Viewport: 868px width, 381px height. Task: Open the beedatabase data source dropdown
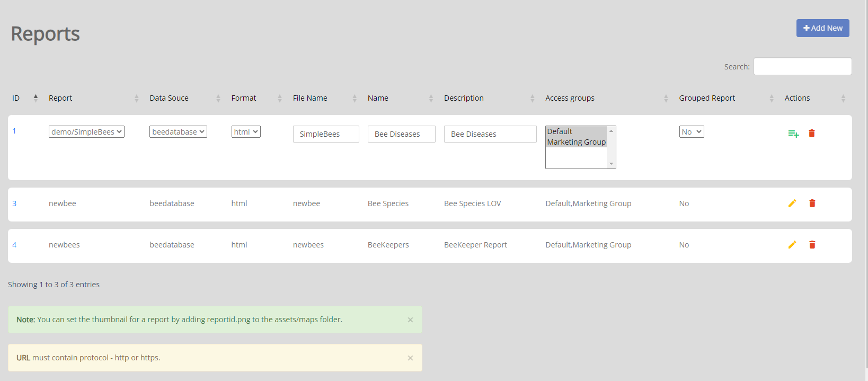pyautogui.click(x=178, y=132)
